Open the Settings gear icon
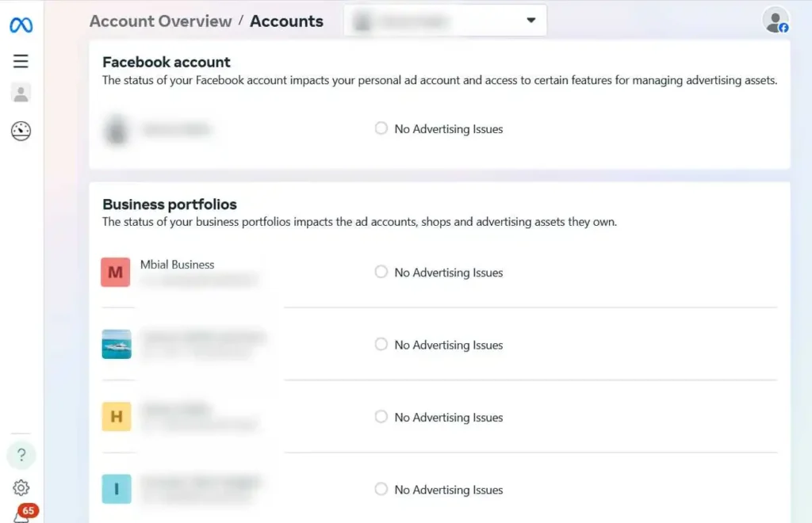The height and width of the screenshot is (523, 812). click(21, 487)
